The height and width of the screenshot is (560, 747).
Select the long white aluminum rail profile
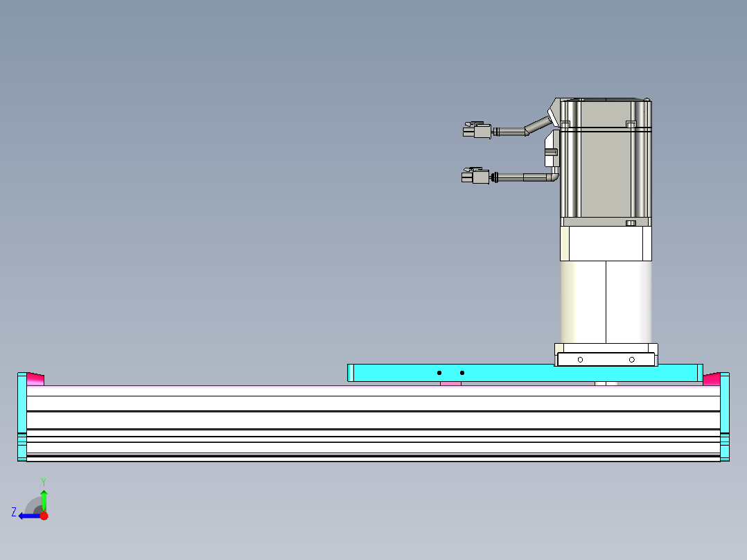[x=373, y=423]
